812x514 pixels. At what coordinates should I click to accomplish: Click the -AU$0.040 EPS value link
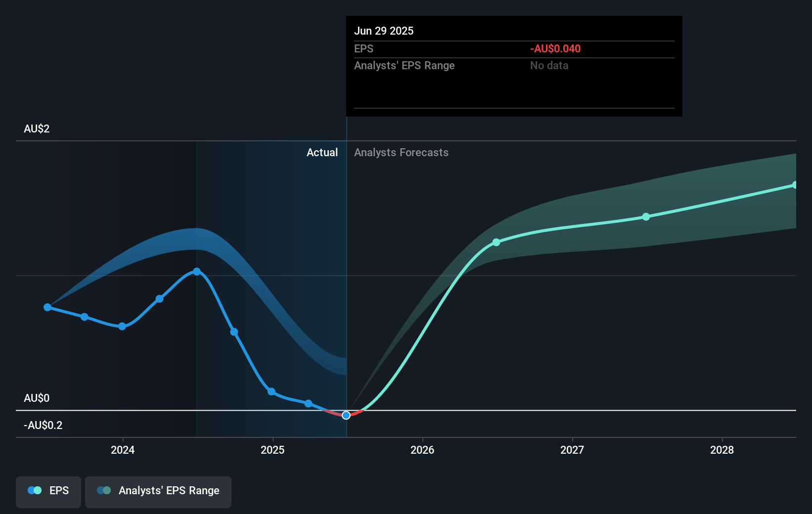[x=555, y=48]
